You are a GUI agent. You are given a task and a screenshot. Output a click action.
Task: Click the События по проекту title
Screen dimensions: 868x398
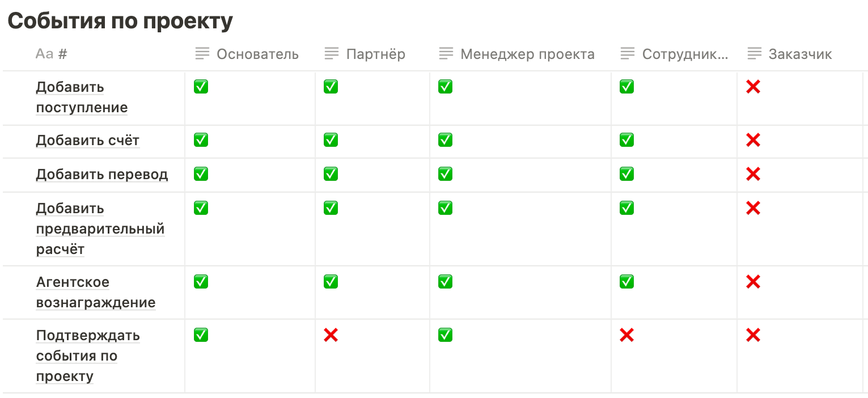[120, 21]
